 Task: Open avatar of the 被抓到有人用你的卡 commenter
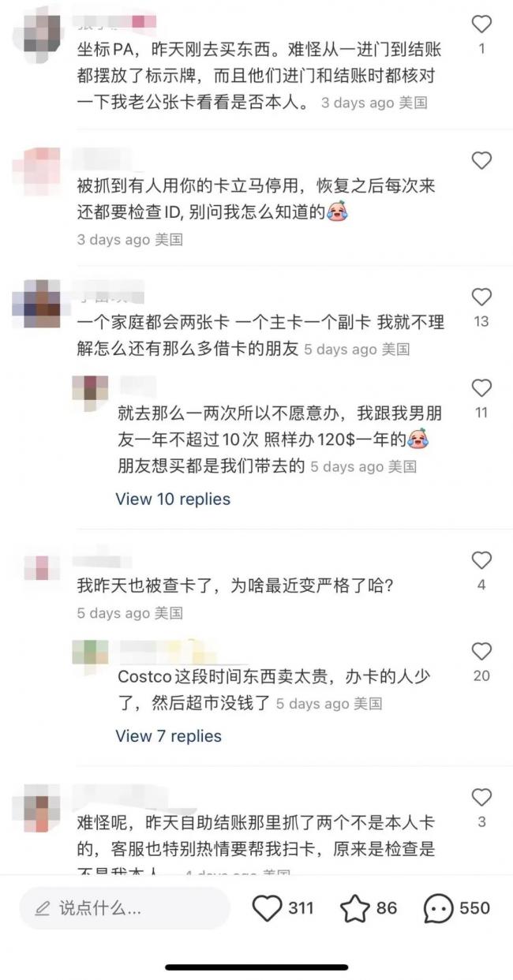point(37,166)
